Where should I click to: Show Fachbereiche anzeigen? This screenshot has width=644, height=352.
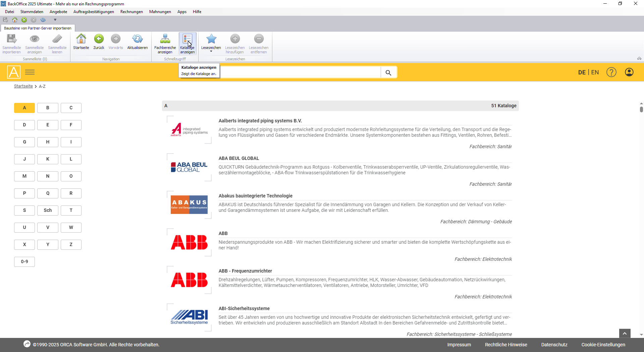click(165, 44)
